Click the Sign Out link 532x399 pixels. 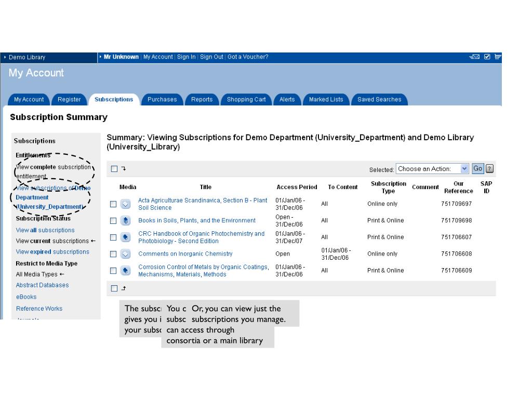(211, 57)
